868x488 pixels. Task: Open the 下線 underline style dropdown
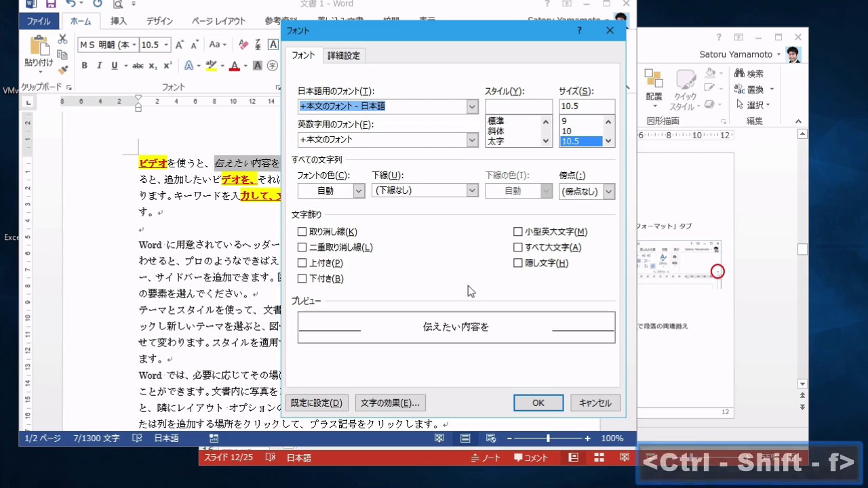(x=472, y=191)
